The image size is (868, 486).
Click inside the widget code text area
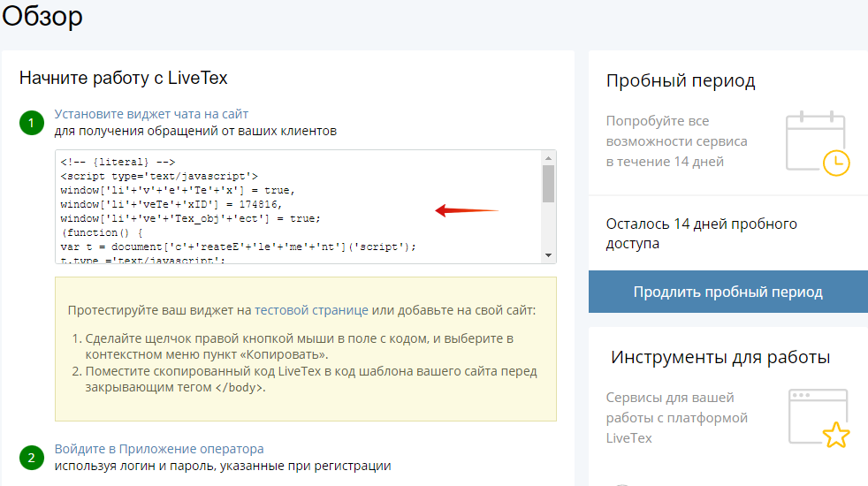(x=299, y=207)
